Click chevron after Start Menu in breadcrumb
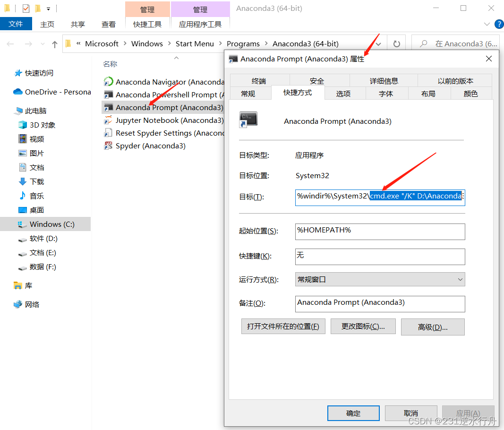Screen dimensions: 504x430 coord(221,43)
